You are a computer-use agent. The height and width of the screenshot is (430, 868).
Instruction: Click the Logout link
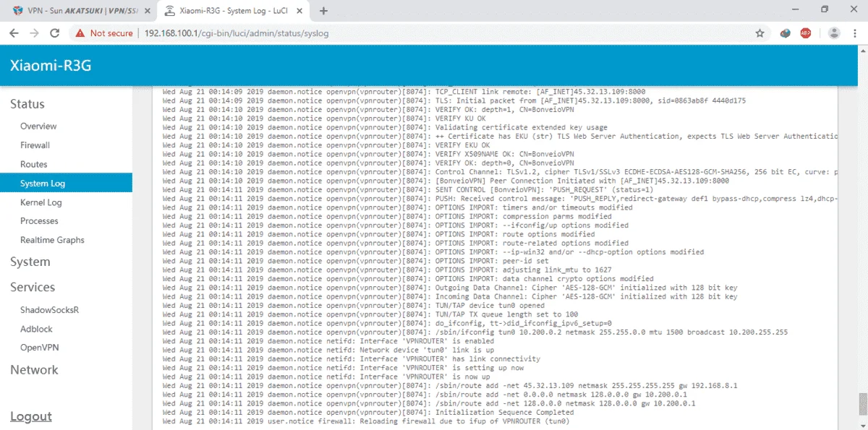31,416
